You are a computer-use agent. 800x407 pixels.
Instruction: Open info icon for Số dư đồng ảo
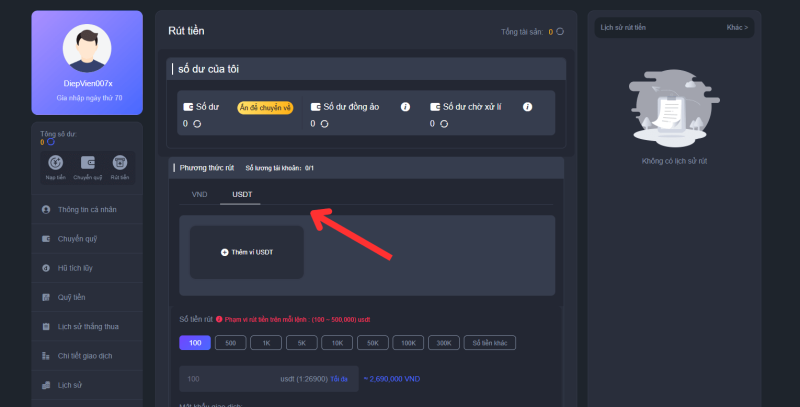pos(405,107)
